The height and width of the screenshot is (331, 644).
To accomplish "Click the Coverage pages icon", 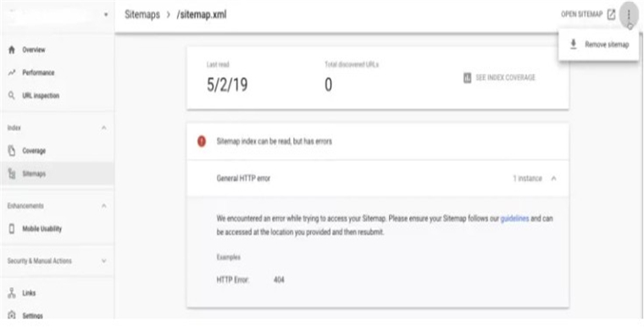I will click(x=12, y=151).
